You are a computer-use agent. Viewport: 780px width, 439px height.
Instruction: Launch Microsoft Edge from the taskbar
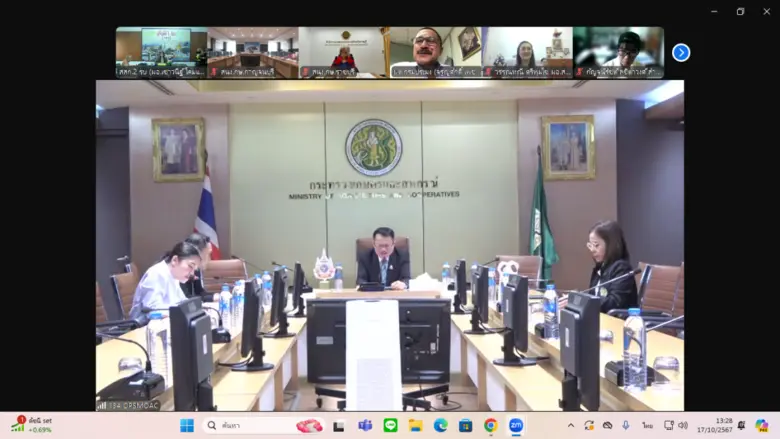[x=440, y=426]
